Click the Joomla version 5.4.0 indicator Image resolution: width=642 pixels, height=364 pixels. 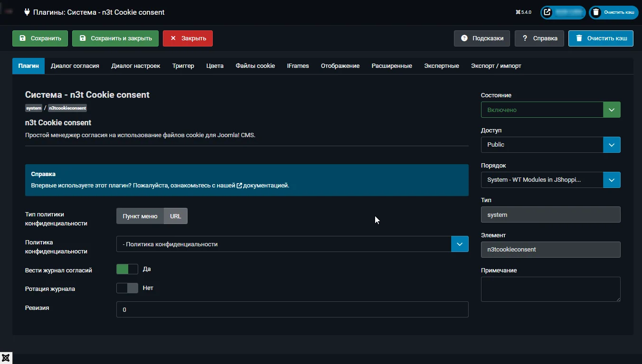523,12
